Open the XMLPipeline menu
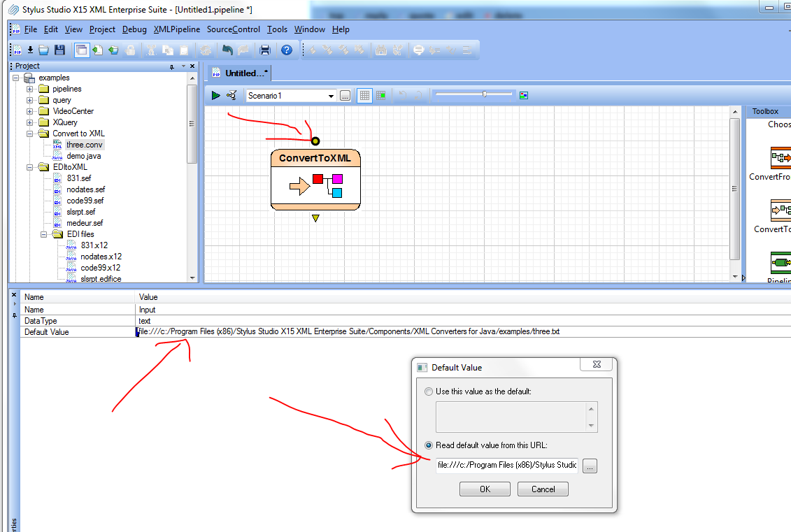The image size is (791, 532). point(176,29)
